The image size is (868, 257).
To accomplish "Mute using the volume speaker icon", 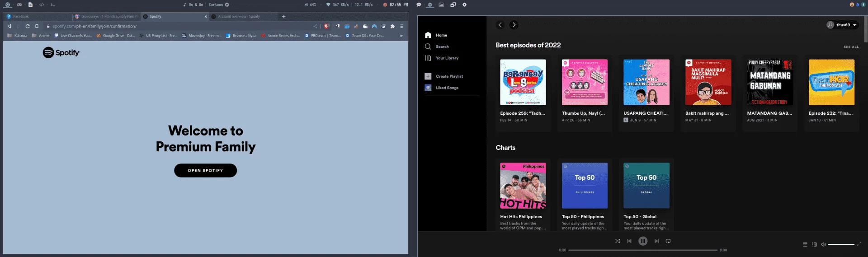I will [823, 244].
